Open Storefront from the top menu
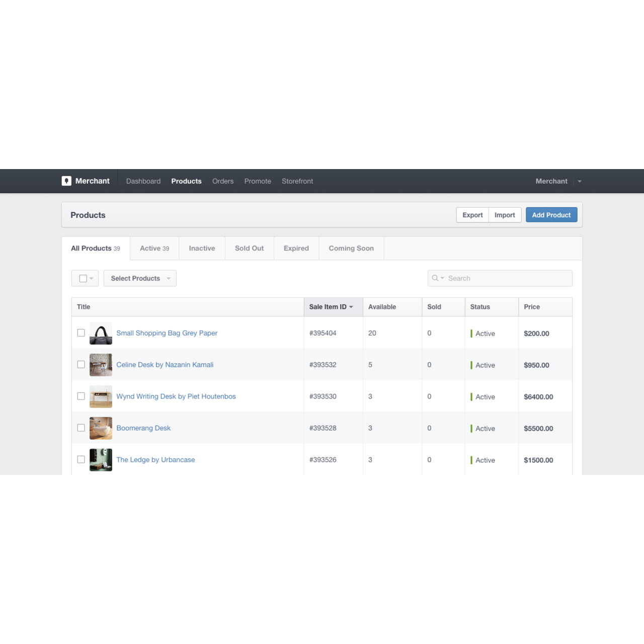This screenshot has width=644, height=644. (x=297, y=181)
